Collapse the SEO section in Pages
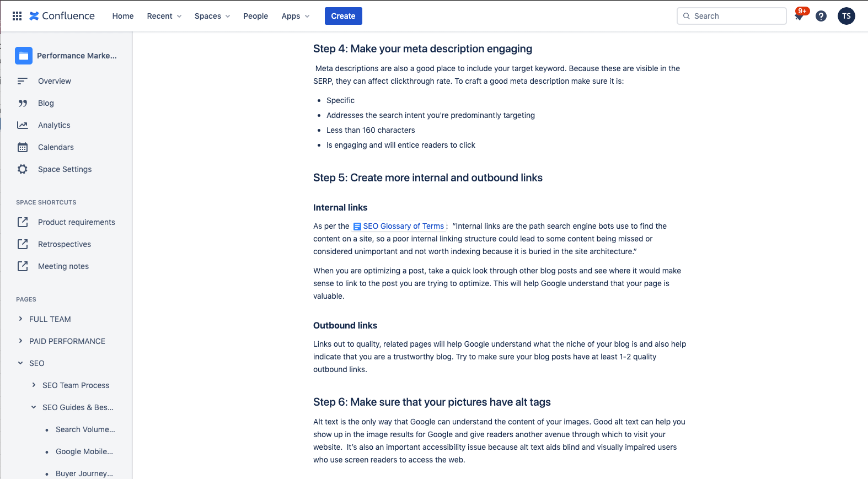 (x=19, y=363)
